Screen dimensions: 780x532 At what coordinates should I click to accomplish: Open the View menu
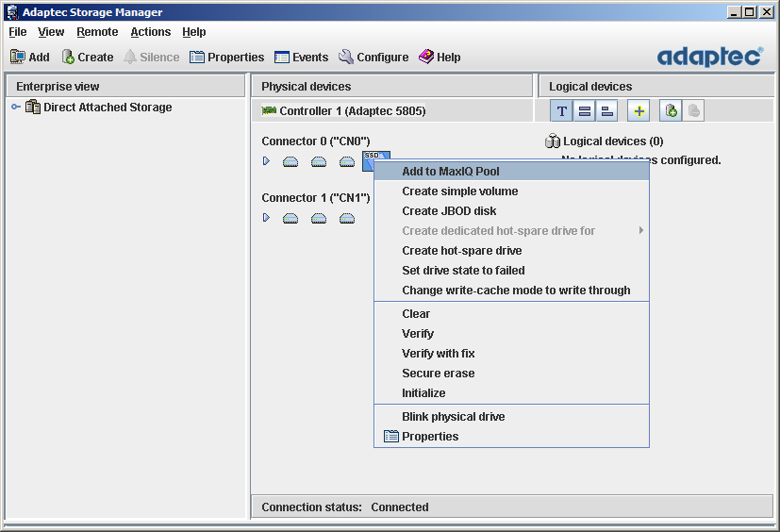click(x=51, y=32)
